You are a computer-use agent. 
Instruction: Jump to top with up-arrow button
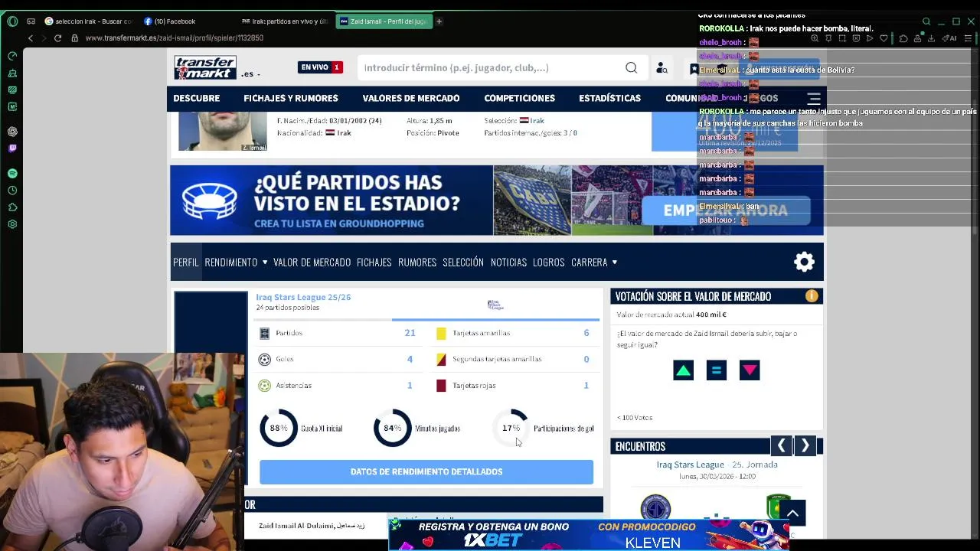click(793, 514)
